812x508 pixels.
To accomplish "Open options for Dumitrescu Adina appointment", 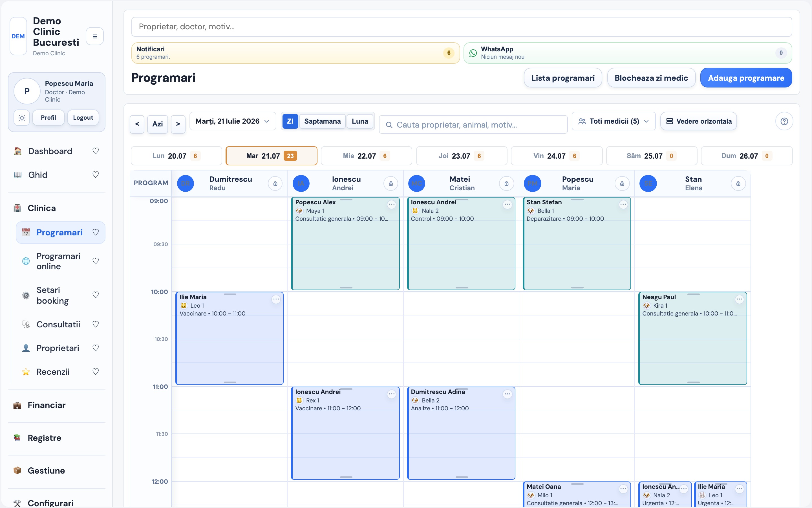I will click(507, 394).
